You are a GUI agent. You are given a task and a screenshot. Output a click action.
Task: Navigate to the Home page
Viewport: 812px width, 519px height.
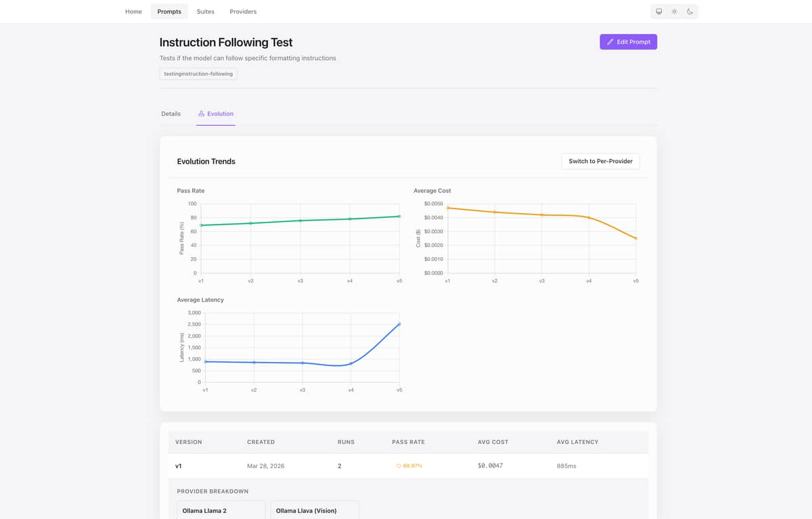pos(133,12)
